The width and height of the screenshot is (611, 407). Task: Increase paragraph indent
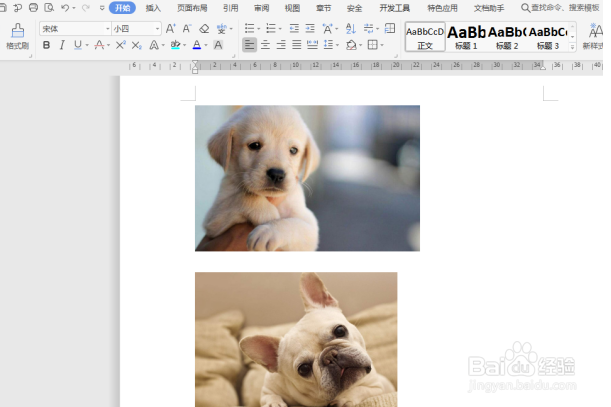coord(310,28)
